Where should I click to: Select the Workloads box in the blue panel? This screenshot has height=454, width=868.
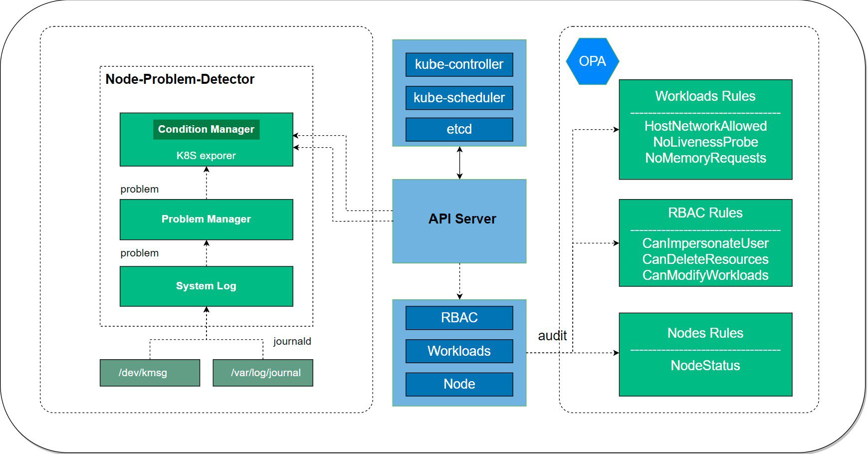tap(459, 351)
